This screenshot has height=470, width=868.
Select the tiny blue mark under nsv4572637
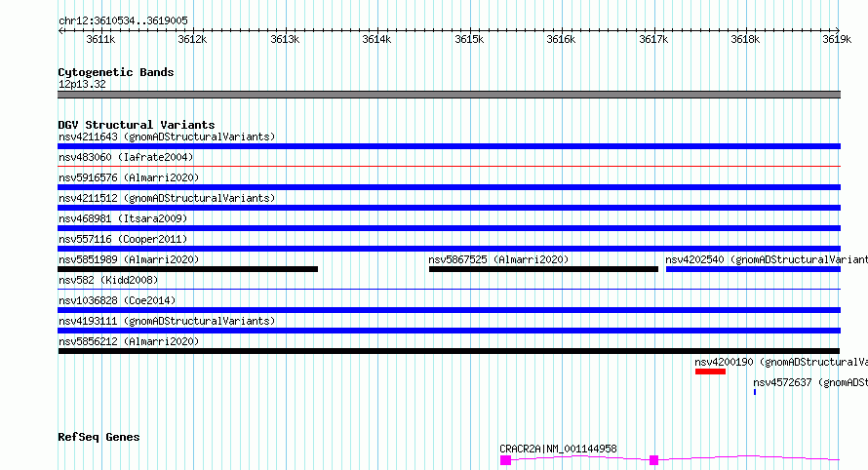(755, 392)
